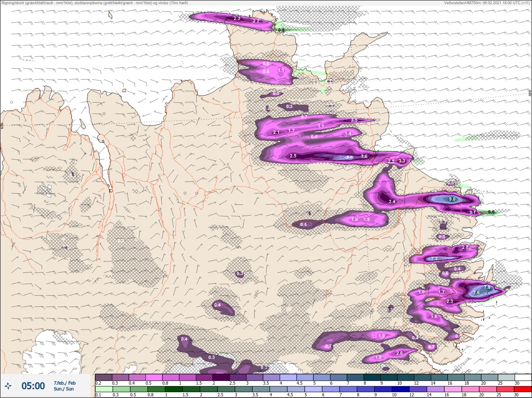Select the '7.feb./ Feb' date label
This screenshot has height=398, width=532.
65,383
